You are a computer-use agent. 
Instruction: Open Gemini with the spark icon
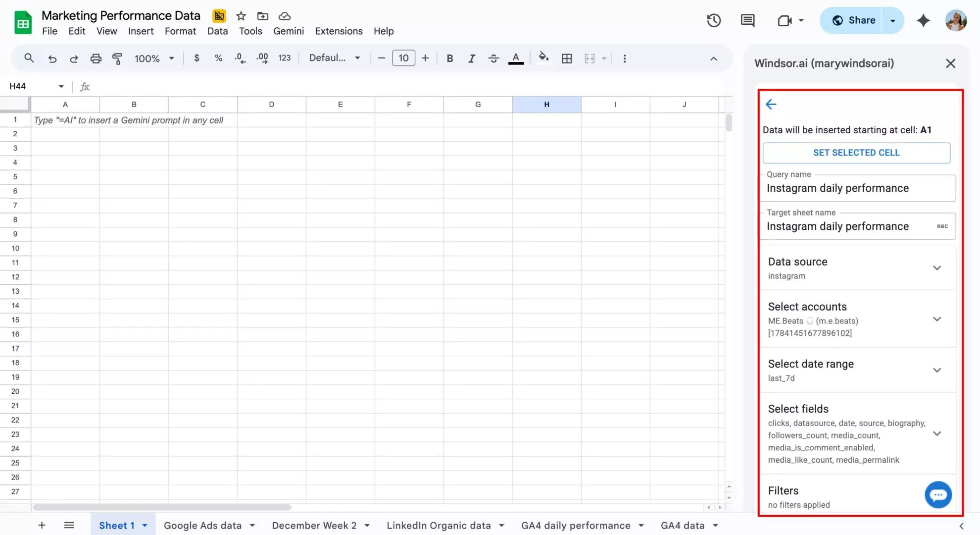(x=924, y=20)
